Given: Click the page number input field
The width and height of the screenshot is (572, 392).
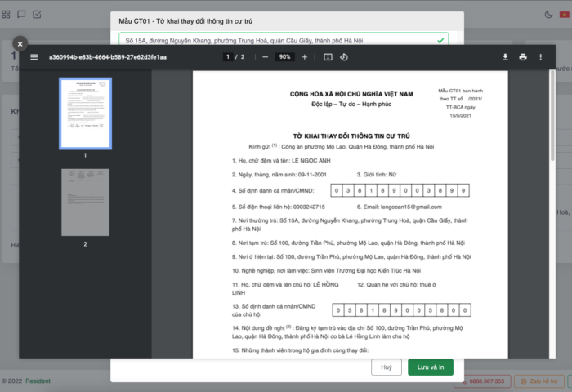Looking at the screenshot, I should tap(228, 57).
